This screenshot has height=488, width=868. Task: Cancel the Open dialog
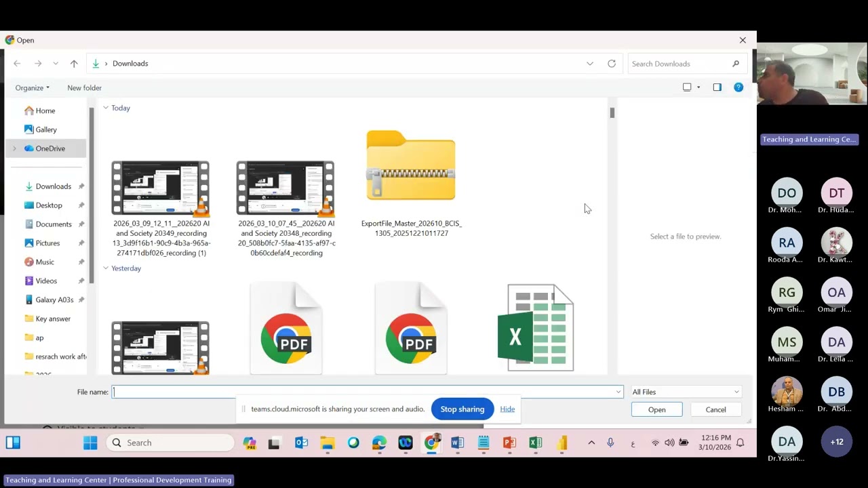tap(715, 409)
